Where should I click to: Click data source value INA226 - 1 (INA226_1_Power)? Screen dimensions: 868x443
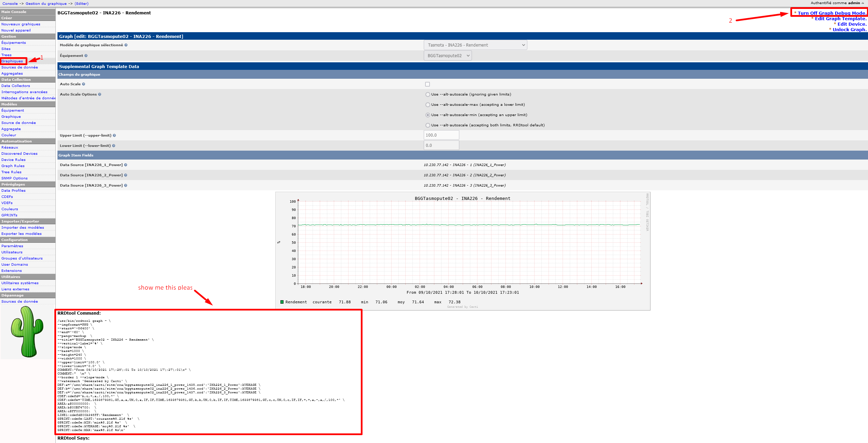(465, 165)
